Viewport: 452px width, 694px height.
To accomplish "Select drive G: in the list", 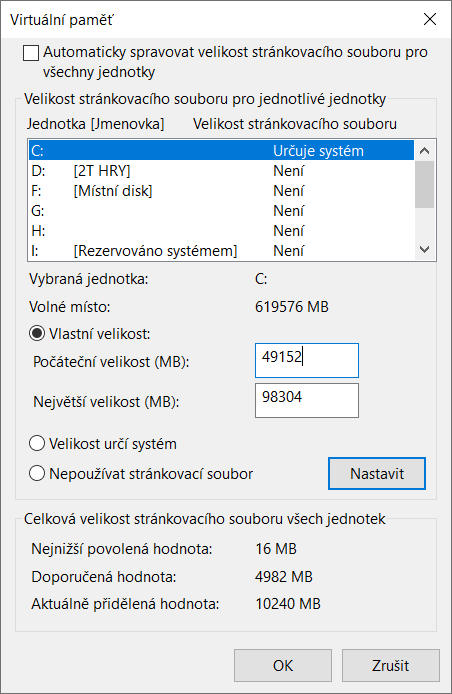I will pyautogui.click(x=221, y=211).
